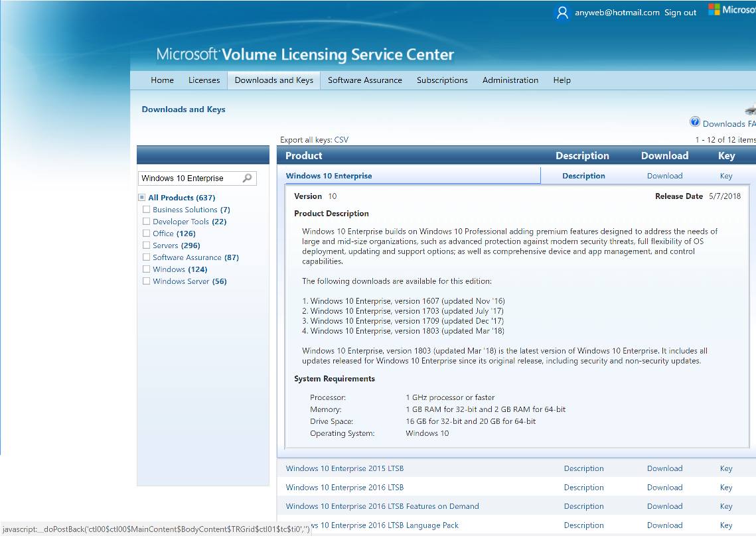The width and height of the screenshot is (756, 540).
Task: Open Windows 10 Enterprise 2016 LTSB link
Action: 344,488
